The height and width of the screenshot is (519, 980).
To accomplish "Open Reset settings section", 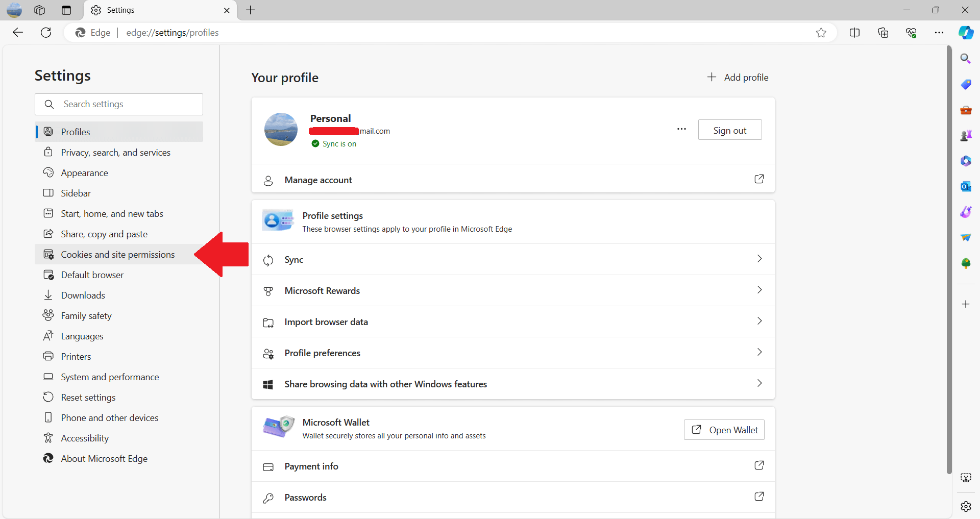I will pyautogui.click(x=119, y=397).
